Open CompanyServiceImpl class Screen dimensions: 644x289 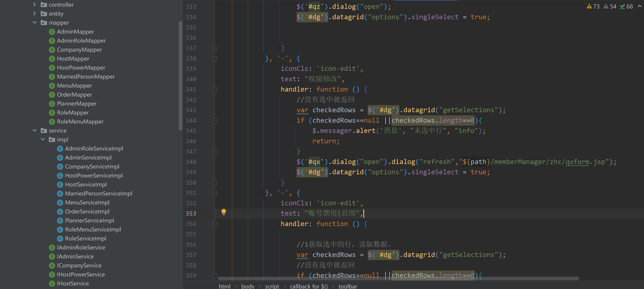(x=92, y=167)
